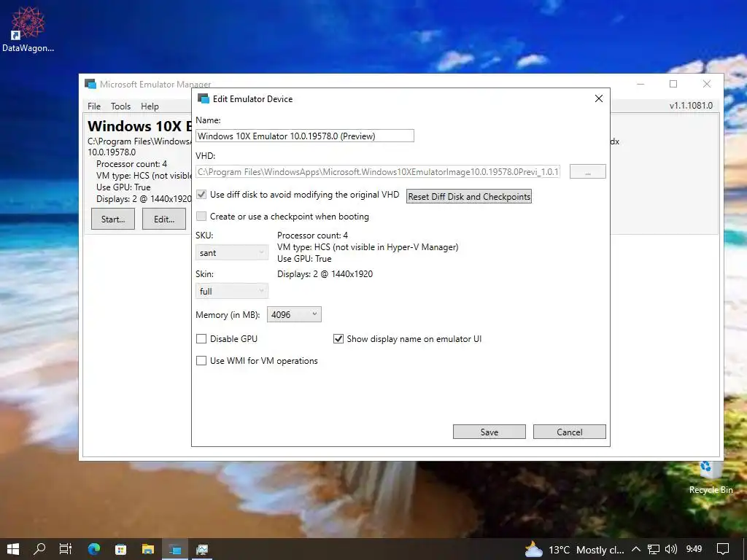
Task: Open the DataWagon desktop shortcut
Action: point(28,28)
